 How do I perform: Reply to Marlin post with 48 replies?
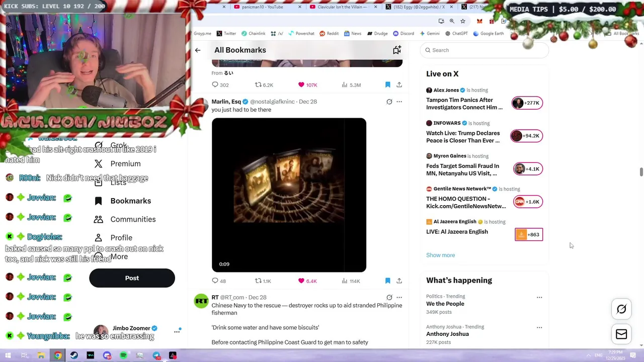(219, 281)
